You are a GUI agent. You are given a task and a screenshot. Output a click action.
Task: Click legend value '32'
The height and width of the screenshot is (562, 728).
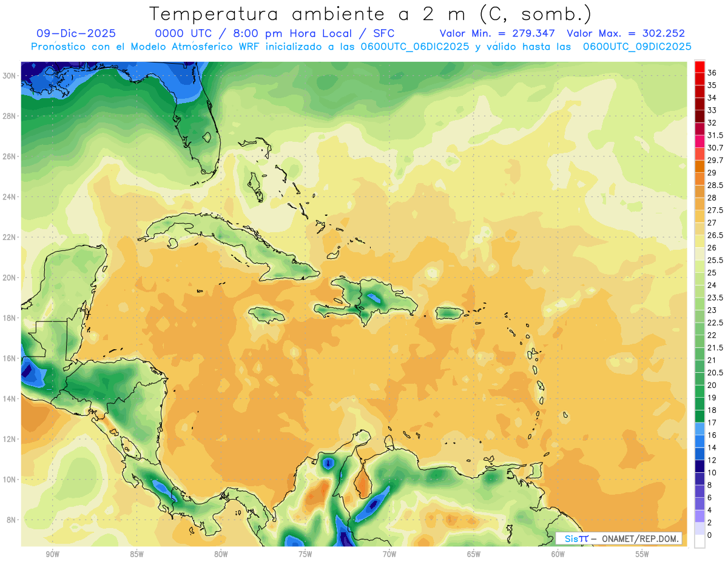pos(712,123)
